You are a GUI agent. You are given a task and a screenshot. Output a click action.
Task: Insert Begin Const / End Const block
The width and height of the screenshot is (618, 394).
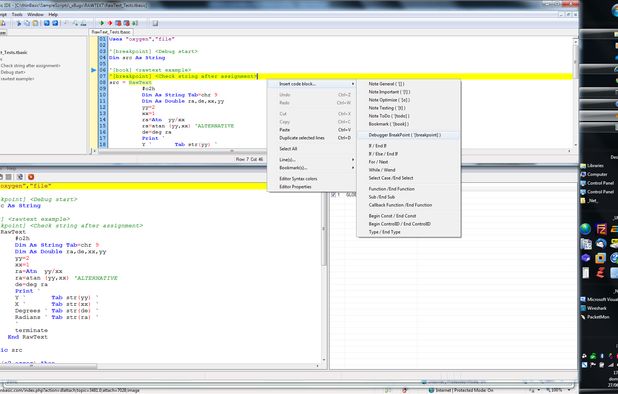(409, 216)
